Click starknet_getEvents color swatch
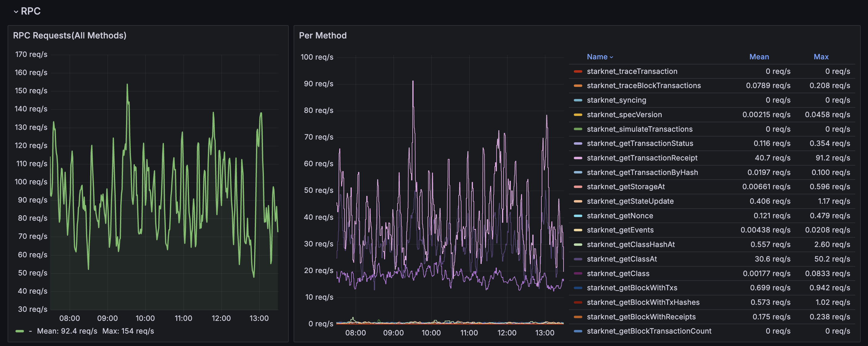The height and width of the screenshot is (346, 868). [578, 230]
